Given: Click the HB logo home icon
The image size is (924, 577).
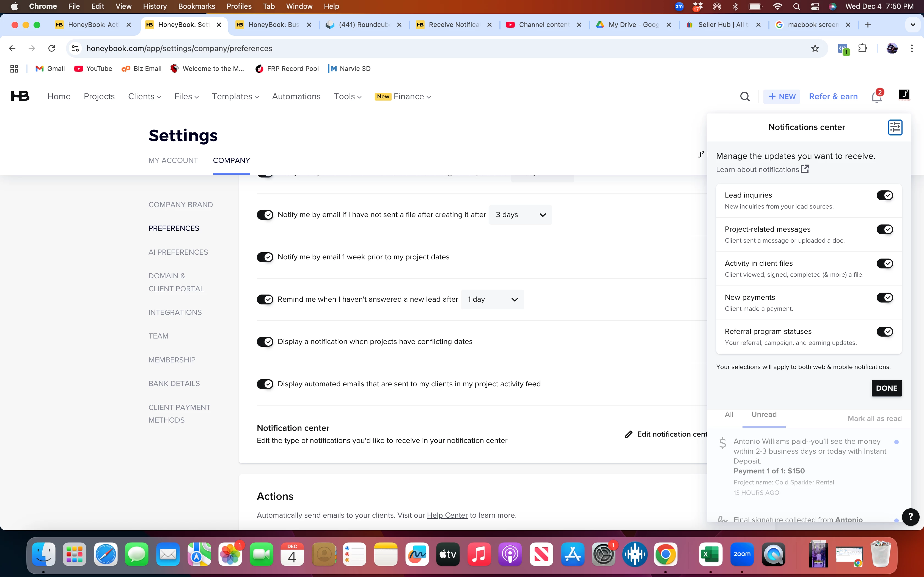Looking at the screenshot, I should pyautogui.click(x=20, y=96).
